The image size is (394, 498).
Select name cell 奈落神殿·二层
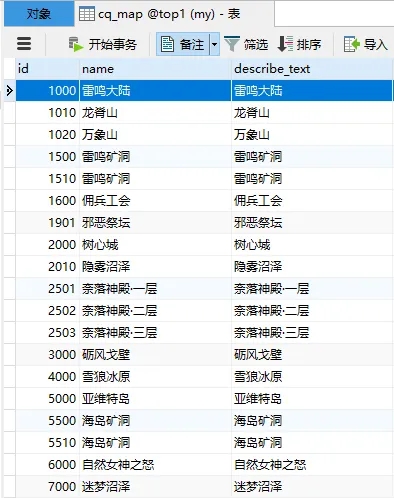click(x=155, y=311)
